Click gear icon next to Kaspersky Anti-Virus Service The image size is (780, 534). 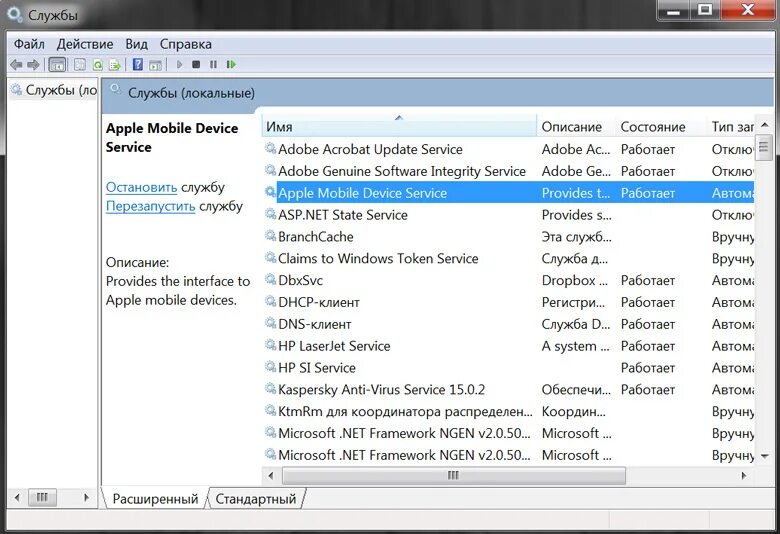point(270,389)
